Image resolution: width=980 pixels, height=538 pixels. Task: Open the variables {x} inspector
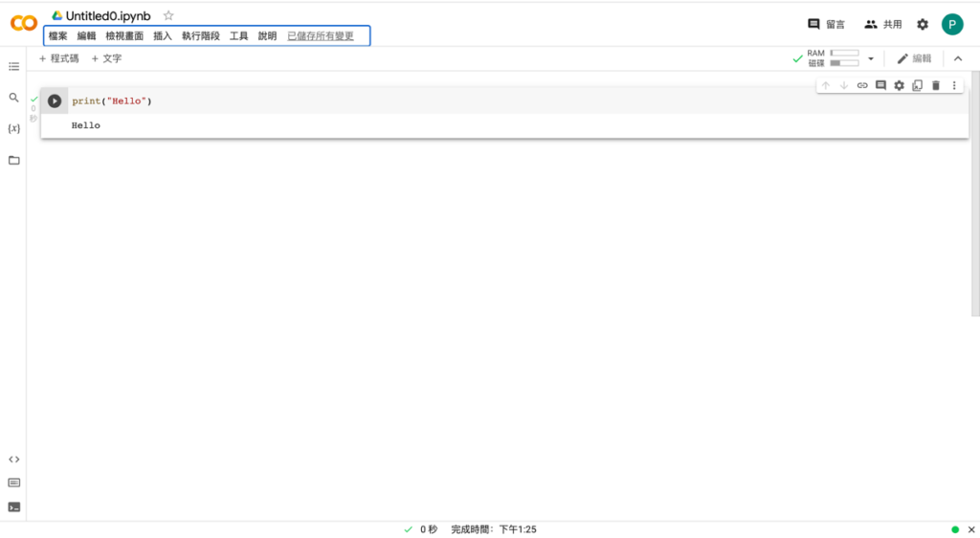(13, 128)
